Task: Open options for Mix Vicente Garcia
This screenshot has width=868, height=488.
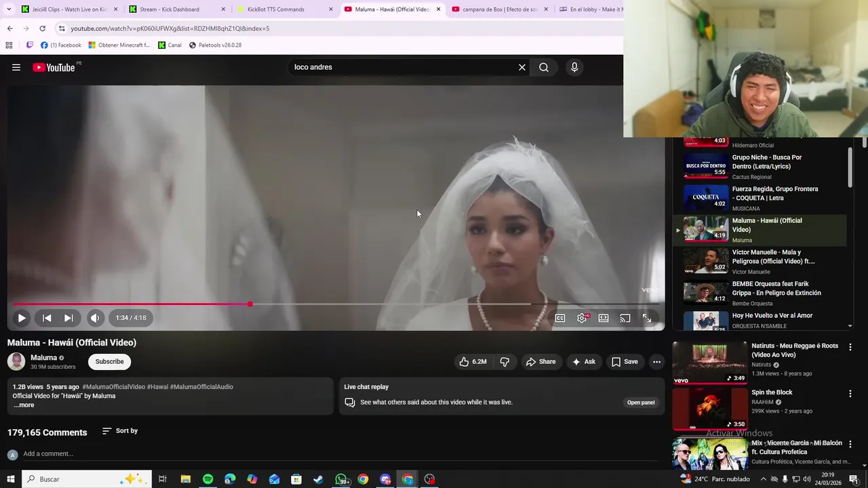Action: click(x=850, y=444)
